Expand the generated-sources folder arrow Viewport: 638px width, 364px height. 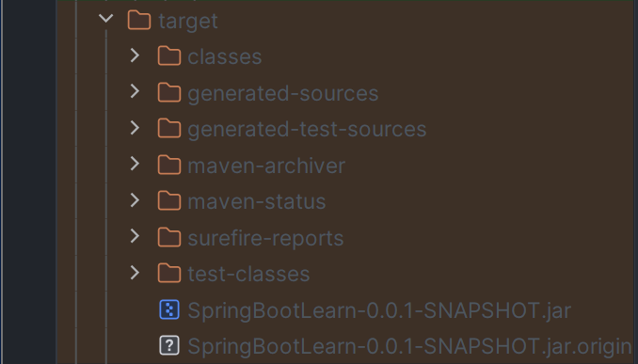[x=136, y=91]
